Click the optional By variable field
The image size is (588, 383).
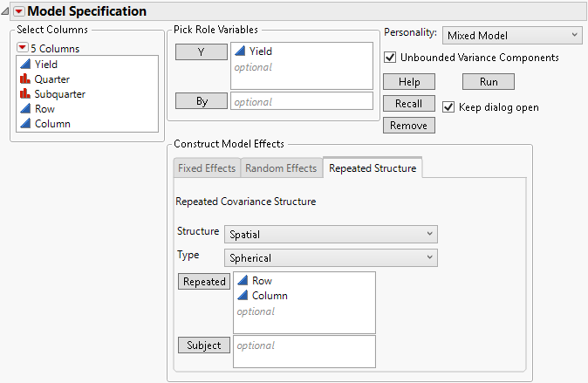(x=301, y=102)
